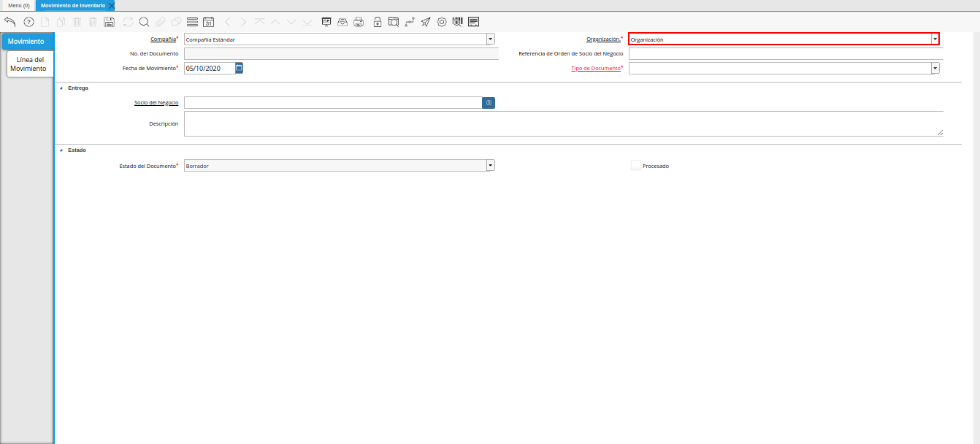Click the last toolbar panel icon
The width and height of the screenshot is (980, 444).
[x=474, y=22]
